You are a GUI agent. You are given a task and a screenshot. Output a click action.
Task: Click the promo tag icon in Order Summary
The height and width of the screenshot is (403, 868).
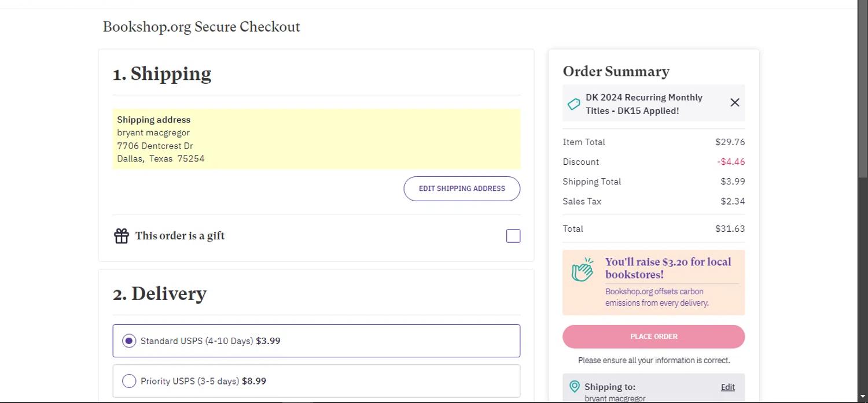pos(573,104)
